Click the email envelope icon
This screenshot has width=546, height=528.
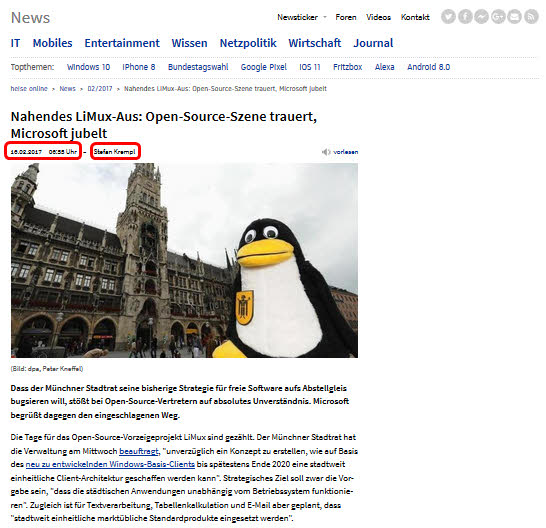(514, 17)
